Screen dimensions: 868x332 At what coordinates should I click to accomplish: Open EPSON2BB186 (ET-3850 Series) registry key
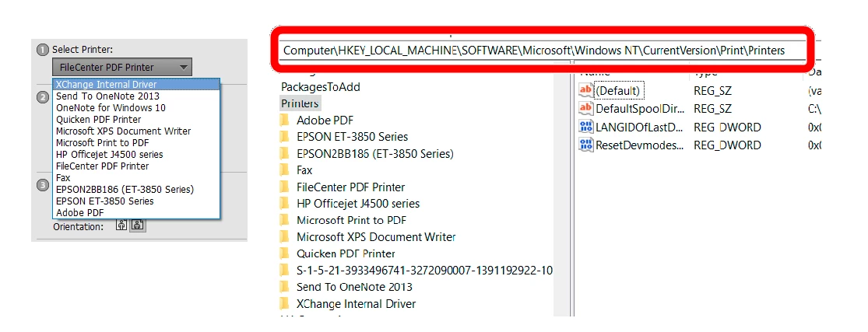pyautogui.click(x=374, y=153)
